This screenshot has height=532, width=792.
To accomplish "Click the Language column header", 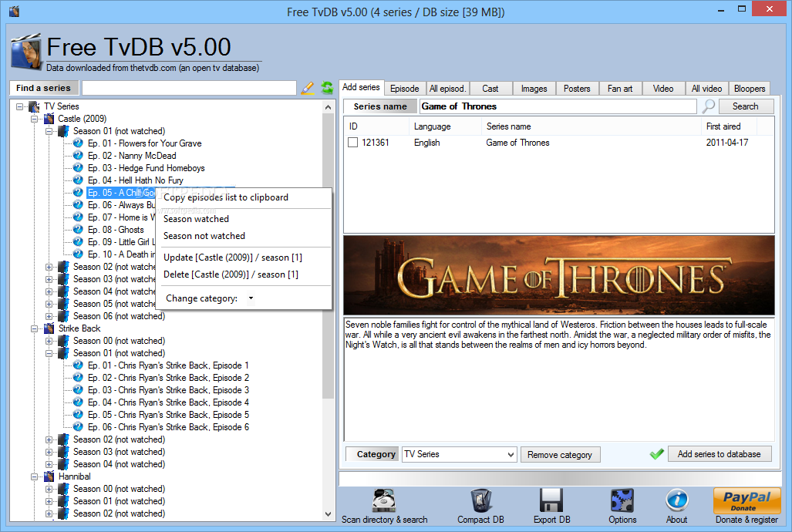I will pos(433,126).
